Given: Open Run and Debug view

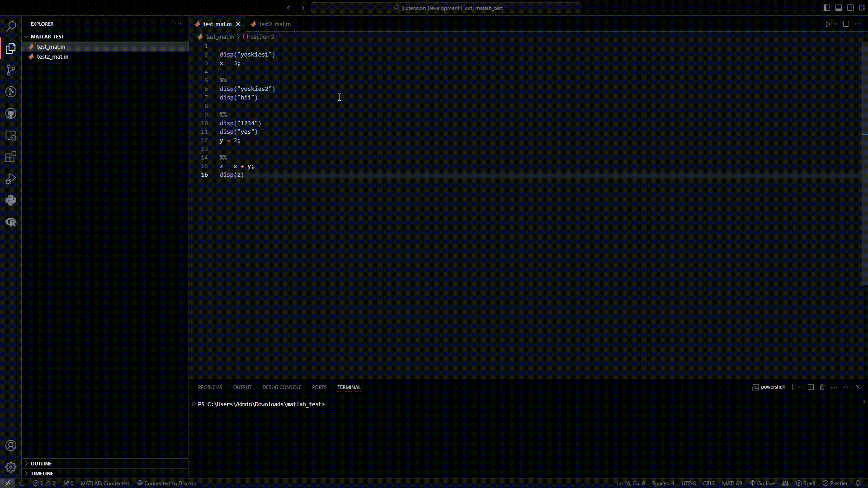Looking at the screenshot, I should pyautogui.click(x=11, y=178).
